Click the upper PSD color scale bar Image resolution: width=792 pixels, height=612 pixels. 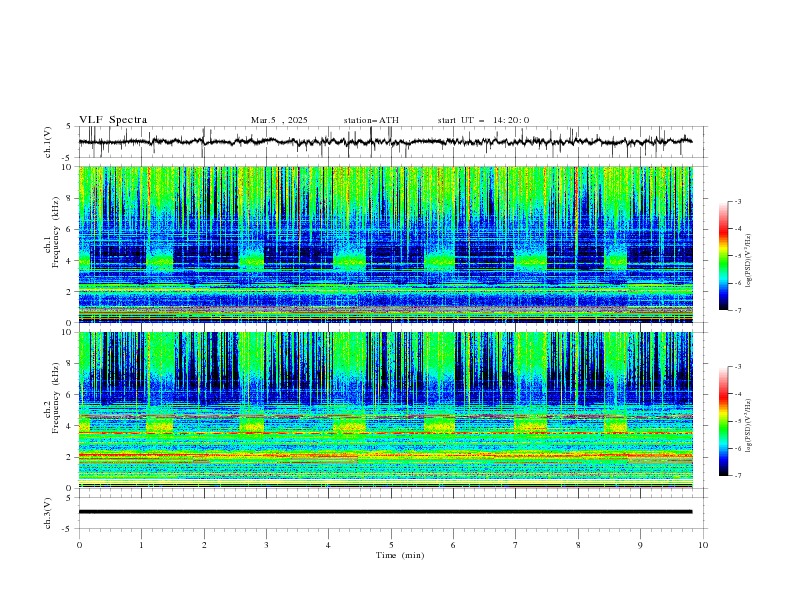724,256
